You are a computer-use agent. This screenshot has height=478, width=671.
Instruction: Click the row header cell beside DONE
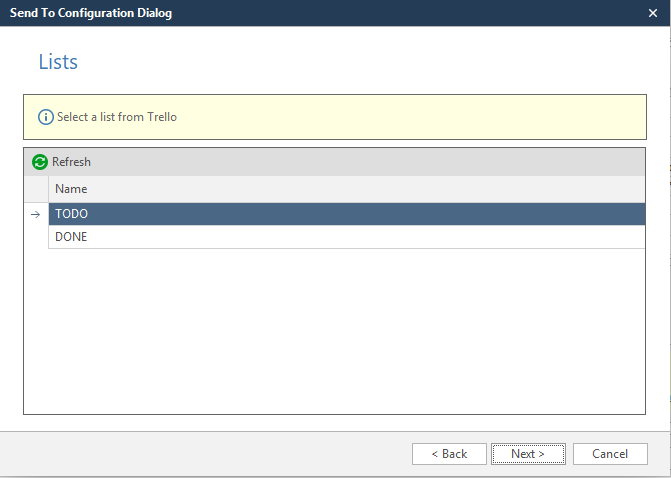(x=36, y=237)
